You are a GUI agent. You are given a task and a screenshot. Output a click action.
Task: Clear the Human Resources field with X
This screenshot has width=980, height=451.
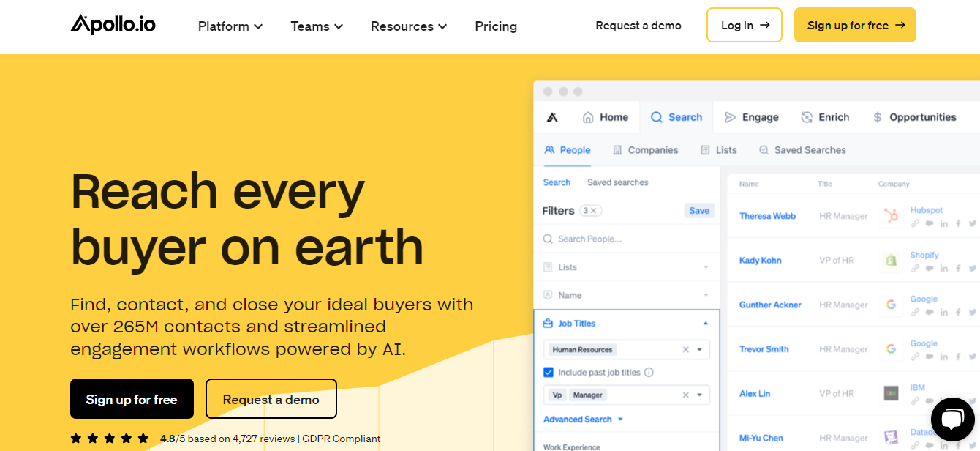pyautogui.click(x=685, y=350)
